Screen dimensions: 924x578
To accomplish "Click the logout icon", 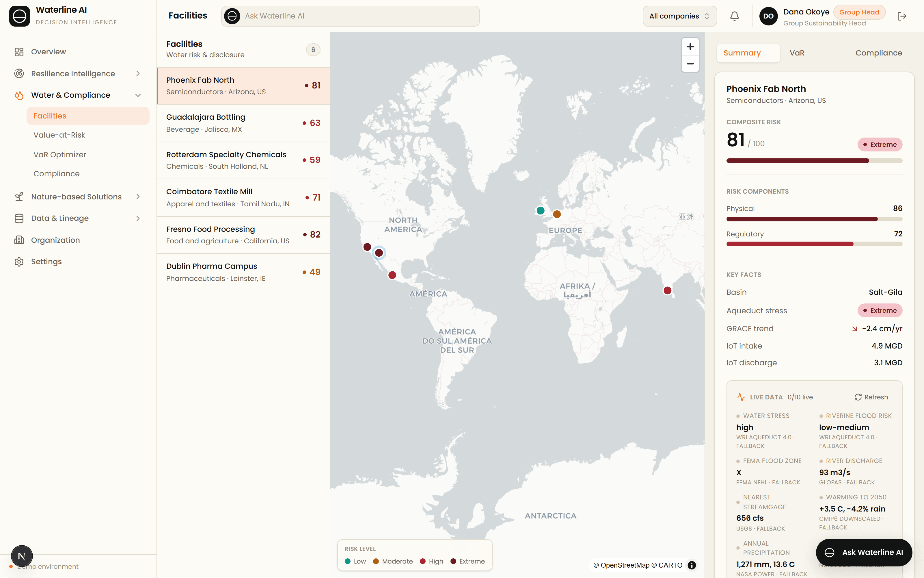I will click(x=902, y=16).
